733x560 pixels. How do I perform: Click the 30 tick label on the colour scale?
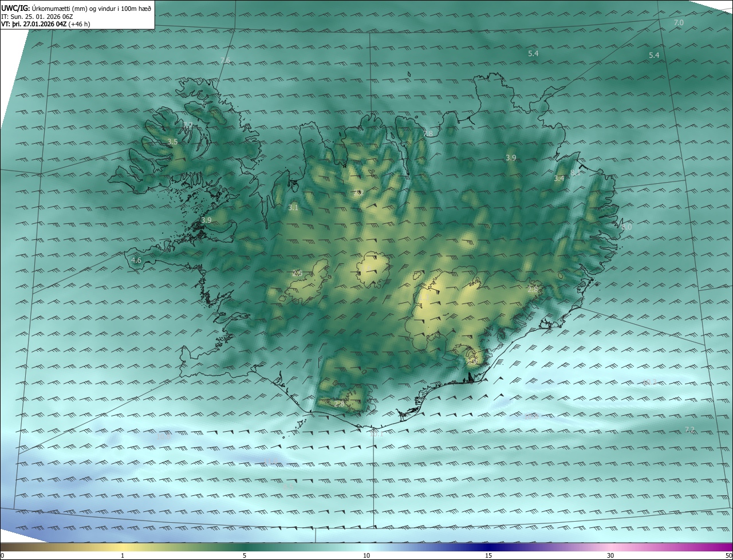610,555
